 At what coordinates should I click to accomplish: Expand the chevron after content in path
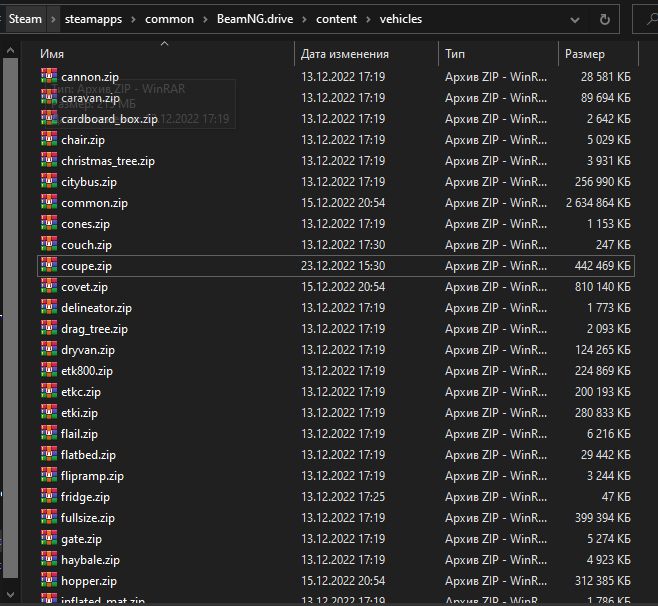[368, 19]
